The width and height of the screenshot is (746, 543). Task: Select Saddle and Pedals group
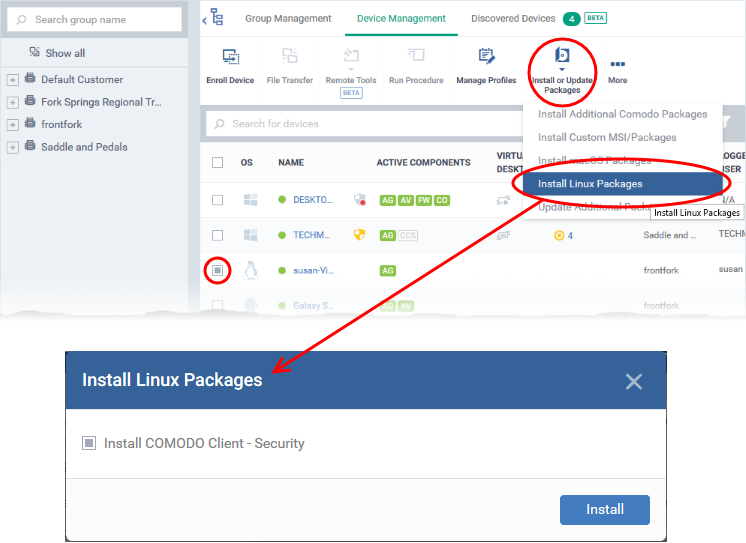click(84, 147)
